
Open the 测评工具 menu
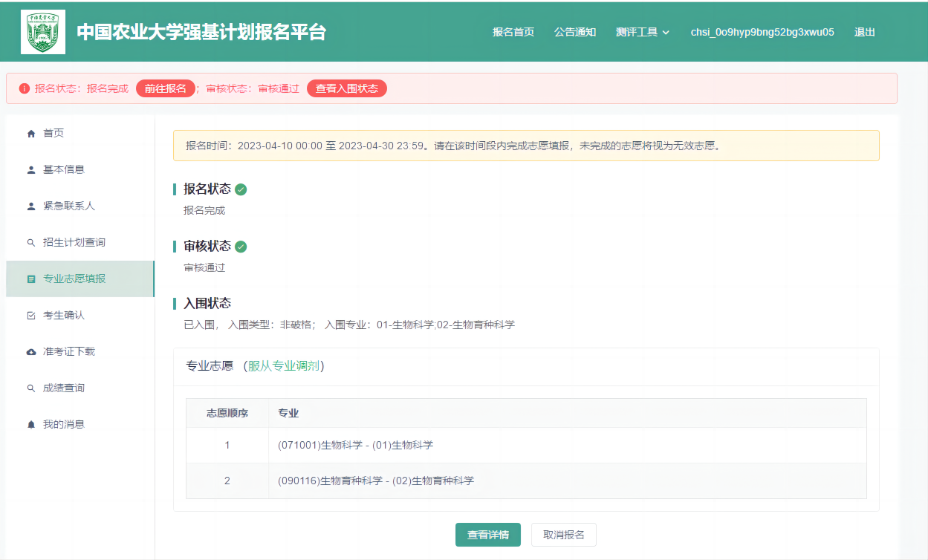coord(643,32)
